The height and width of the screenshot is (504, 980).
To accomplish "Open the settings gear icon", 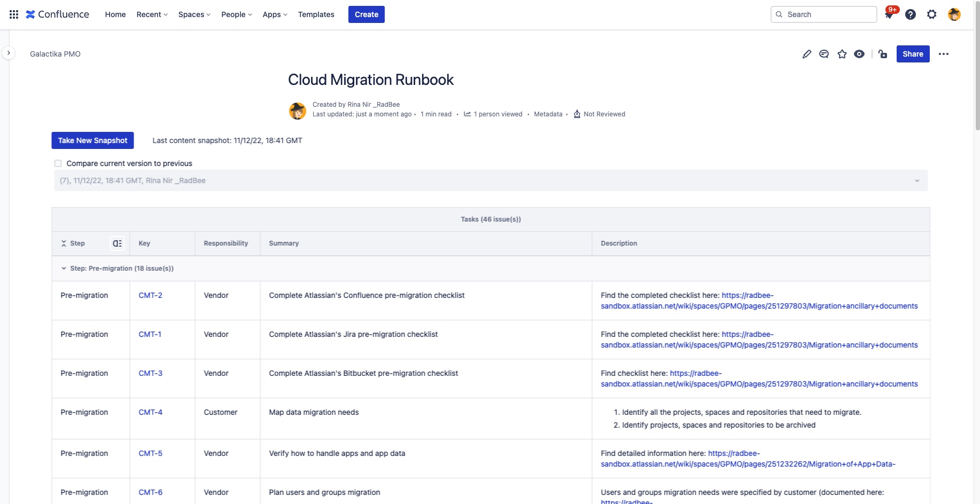I will pos(932,14).
